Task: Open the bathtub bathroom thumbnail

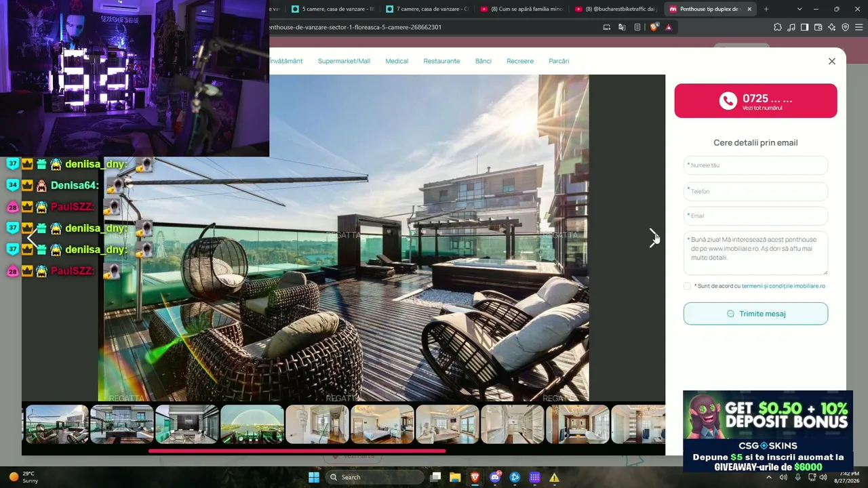Action: pyautogui.click(x=578, y=424)
